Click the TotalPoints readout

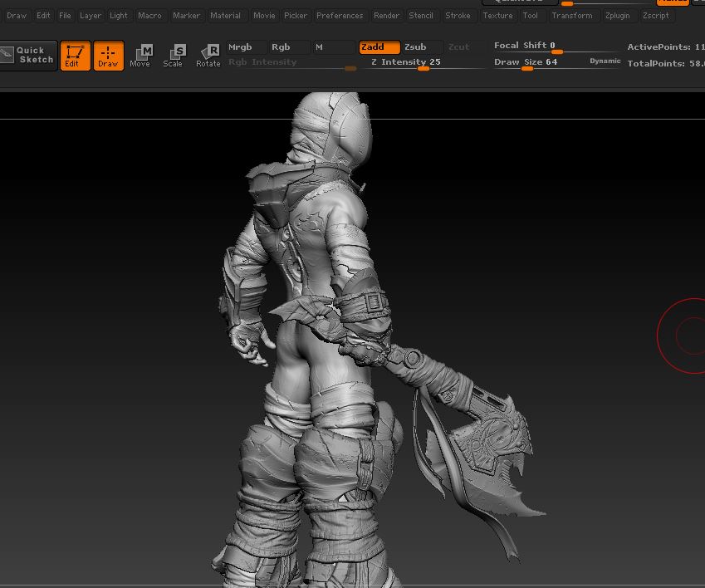tap(665, 63)
